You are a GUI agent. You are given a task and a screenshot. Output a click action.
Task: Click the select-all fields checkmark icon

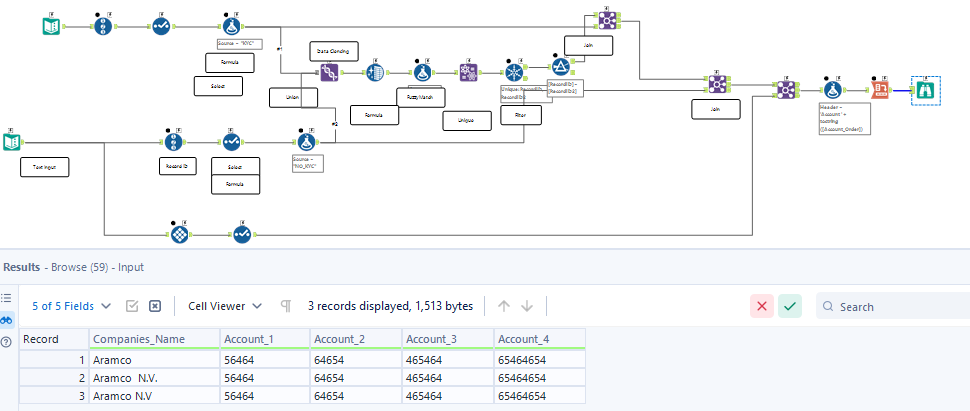132,306
